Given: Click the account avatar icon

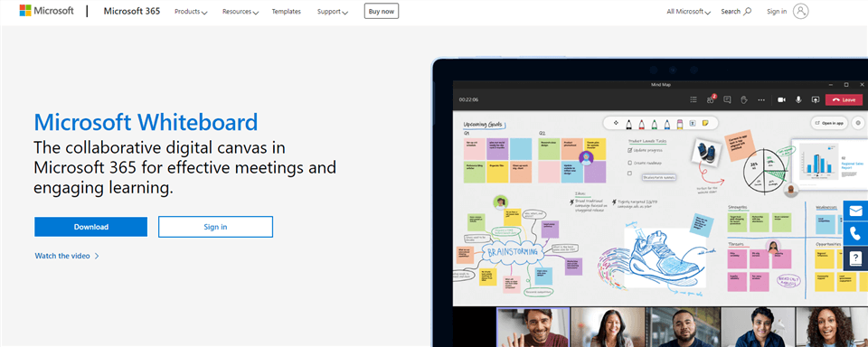Looking at the screenshot, I should (800, 11).
